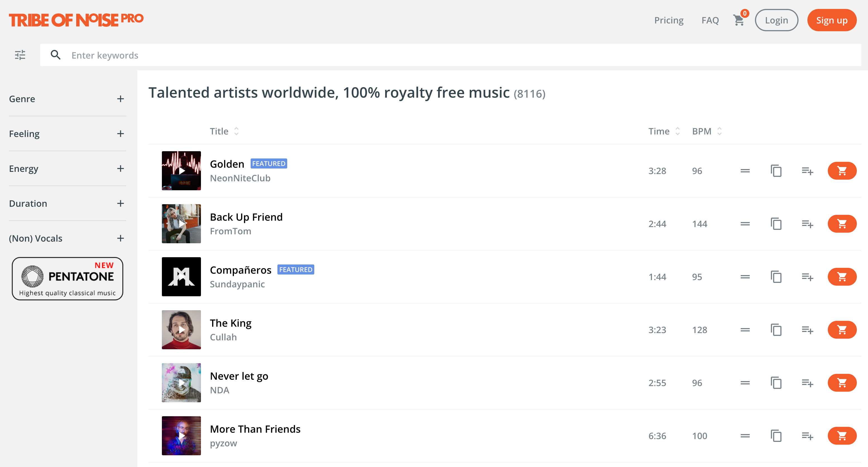
Task: Open the shopping cart in header
Action: point(740,20)
